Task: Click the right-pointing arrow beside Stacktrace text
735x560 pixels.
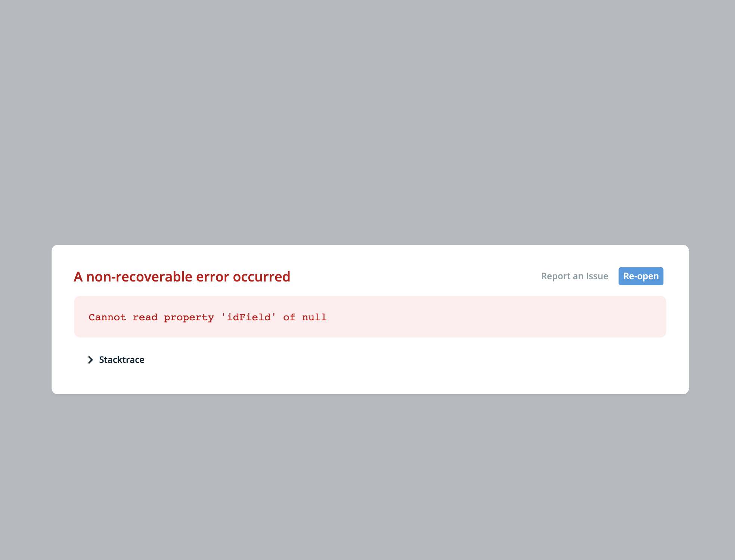Action: pyautogui.click(x=91, y=360)
